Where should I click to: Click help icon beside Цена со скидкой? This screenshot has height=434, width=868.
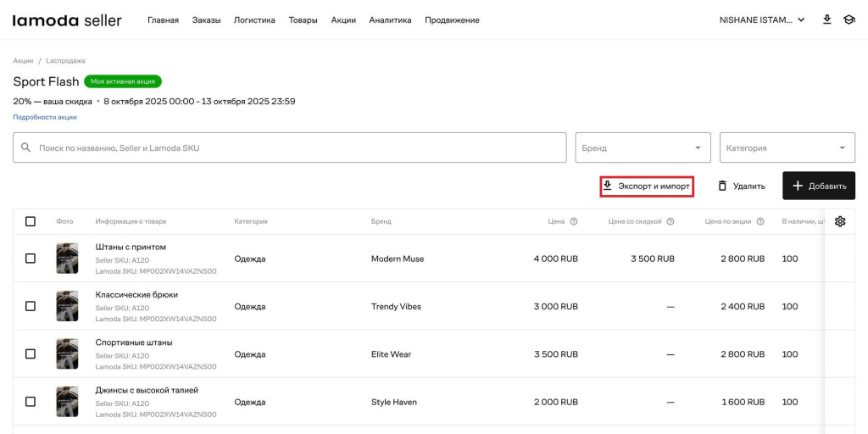point(670,222)
